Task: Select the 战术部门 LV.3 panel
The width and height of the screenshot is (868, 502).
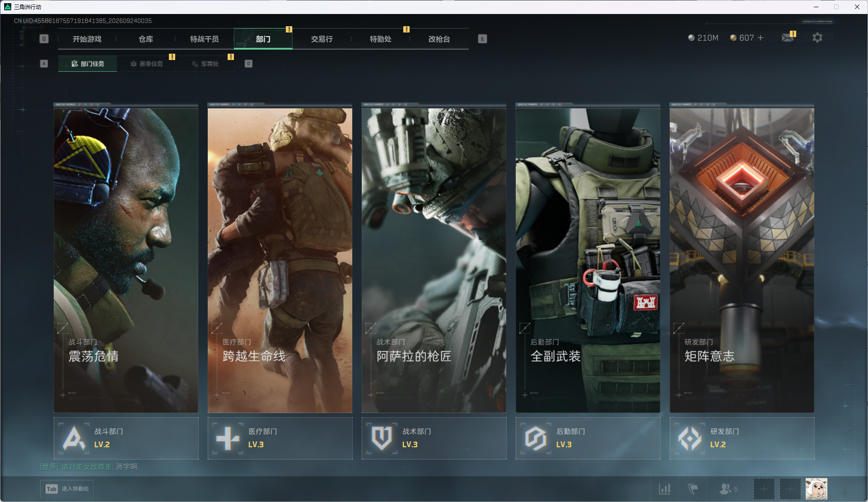Action: click(x=434, y=438)
